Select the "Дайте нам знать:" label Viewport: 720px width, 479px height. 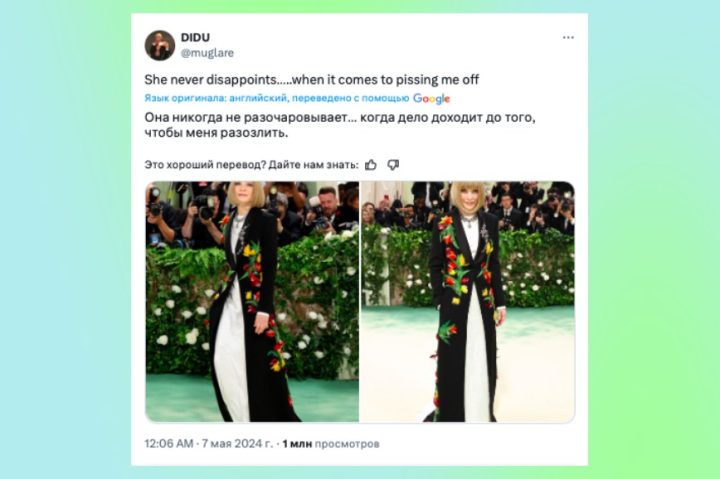coord(313,164)
